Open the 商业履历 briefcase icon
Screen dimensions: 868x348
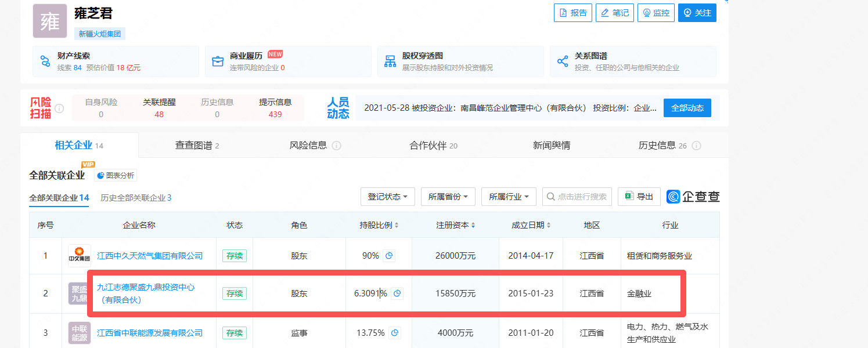[x=218, y=61]
